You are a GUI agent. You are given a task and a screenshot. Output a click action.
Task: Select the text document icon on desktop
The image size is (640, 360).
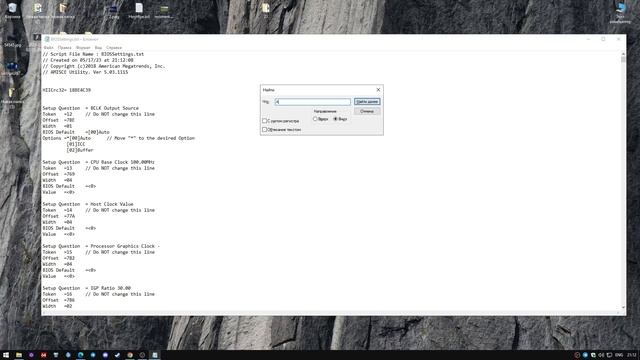click(x=139, y=10)
